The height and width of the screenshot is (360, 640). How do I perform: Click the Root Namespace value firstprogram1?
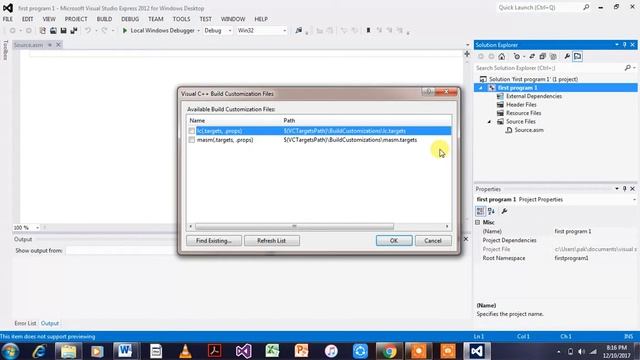[x=571, y=258]
